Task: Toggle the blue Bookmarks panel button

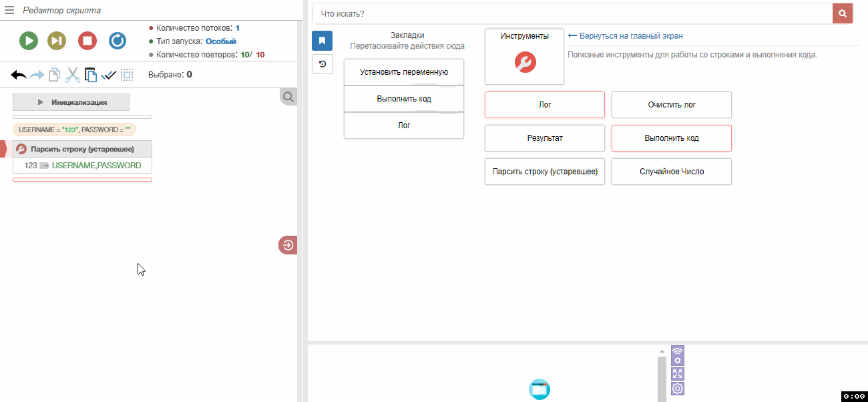Action: point(322,41)
